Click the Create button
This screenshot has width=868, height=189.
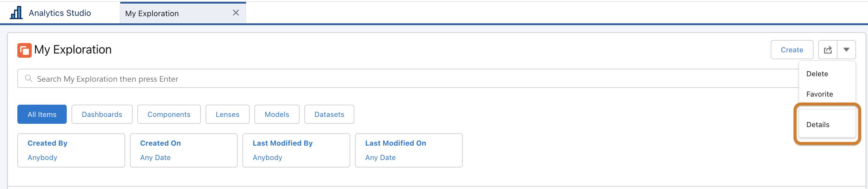[792, 50]
